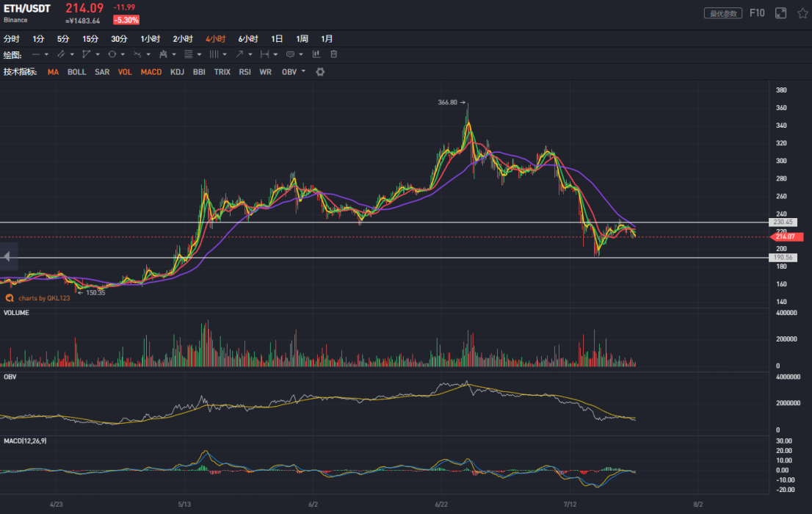Click the 230.45 horizontal line price label
The height and width of the screenshot is (514, 812).
coord(783,222)
